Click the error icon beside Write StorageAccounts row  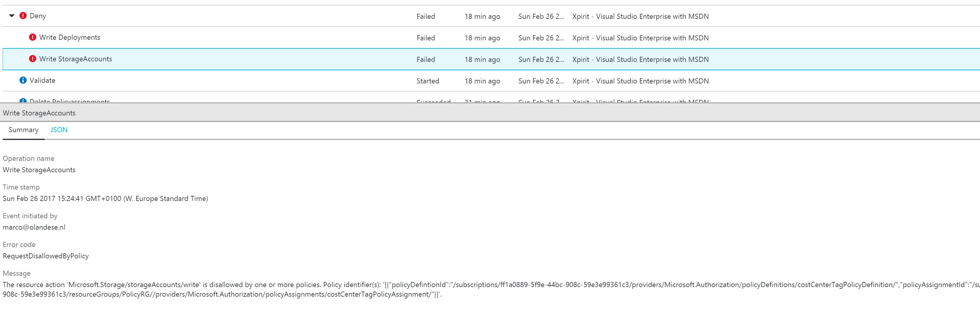[x=33, y=59]
